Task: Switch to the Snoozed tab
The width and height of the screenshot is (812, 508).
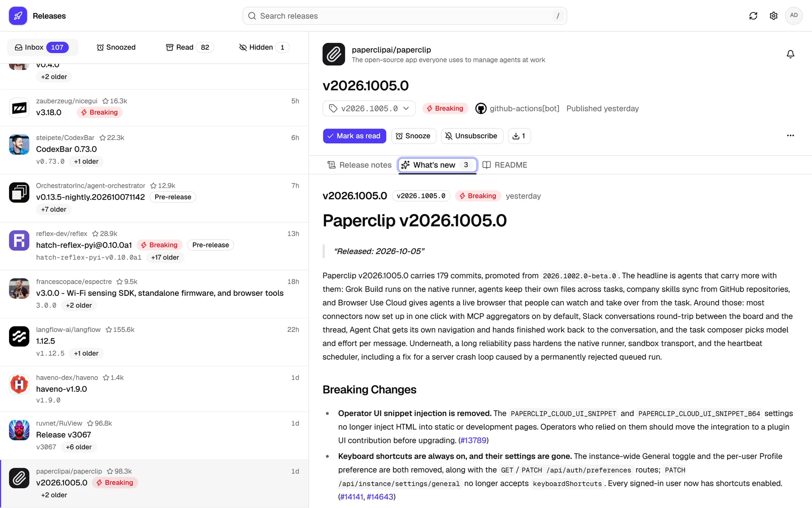Action: coord(116,47)
